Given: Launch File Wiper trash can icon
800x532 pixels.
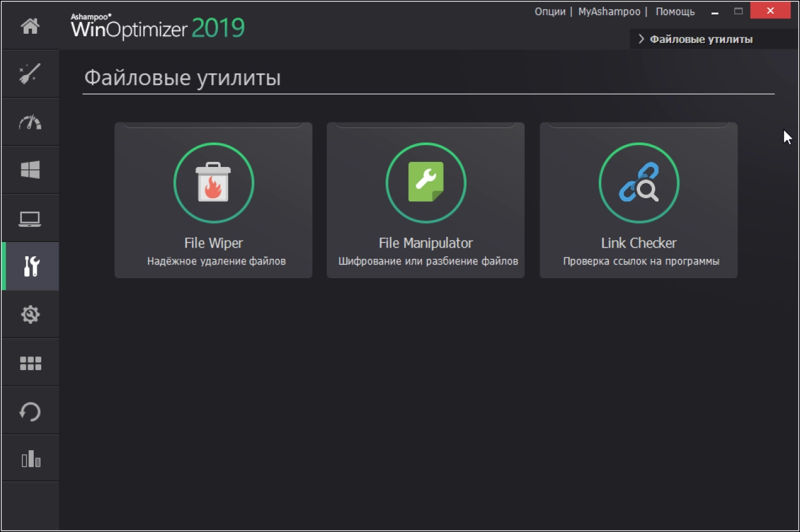Looking at the screenshot, I should (x=214, y=183).
